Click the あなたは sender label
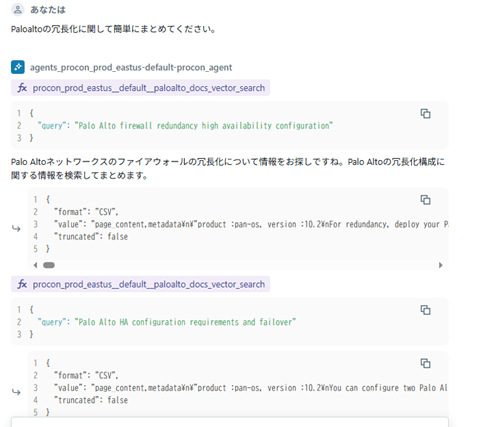Viewport: 496px width, 427px height. click(48, 10)
